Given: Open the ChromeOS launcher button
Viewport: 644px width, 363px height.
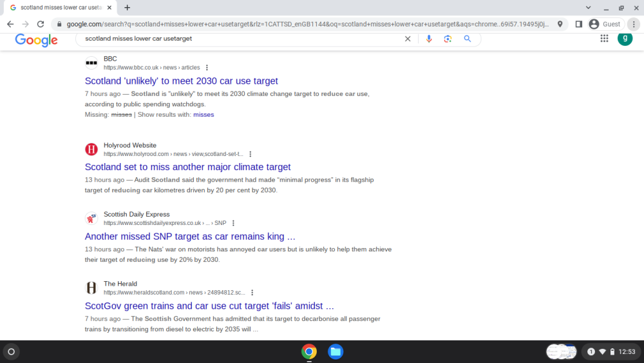Looking at the screenshot, I should coord(11,351).
